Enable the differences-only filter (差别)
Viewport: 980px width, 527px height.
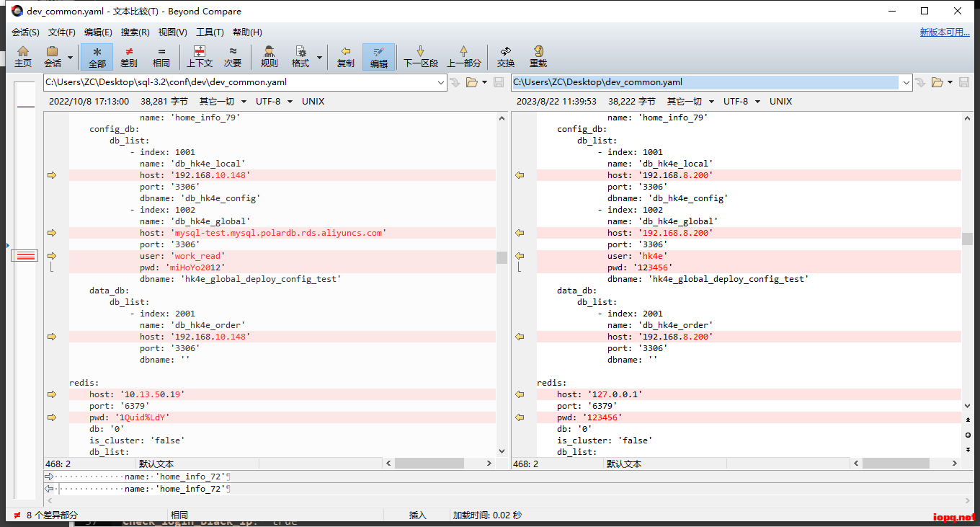click(128, 56)
